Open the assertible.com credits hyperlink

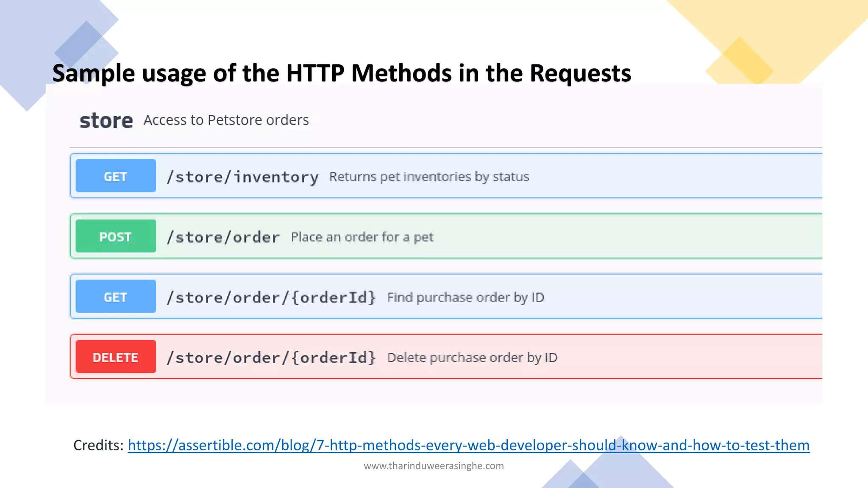468,445
